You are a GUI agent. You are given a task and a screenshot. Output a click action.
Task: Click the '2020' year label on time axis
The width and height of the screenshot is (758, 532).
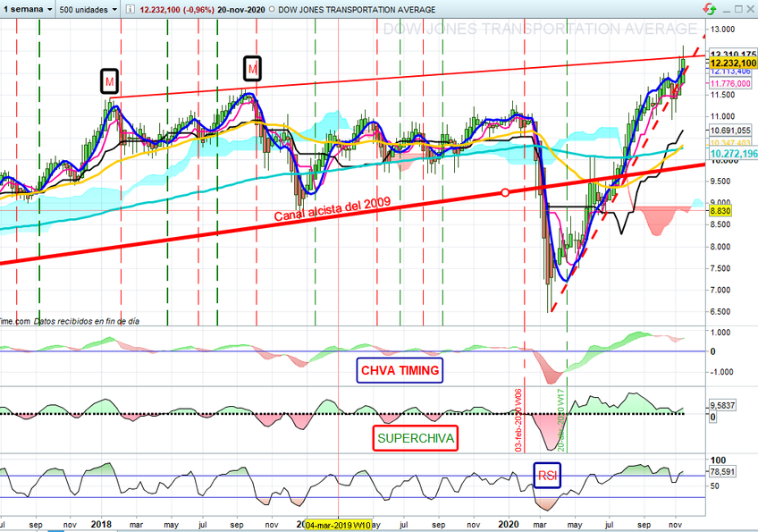coord(509,524)
